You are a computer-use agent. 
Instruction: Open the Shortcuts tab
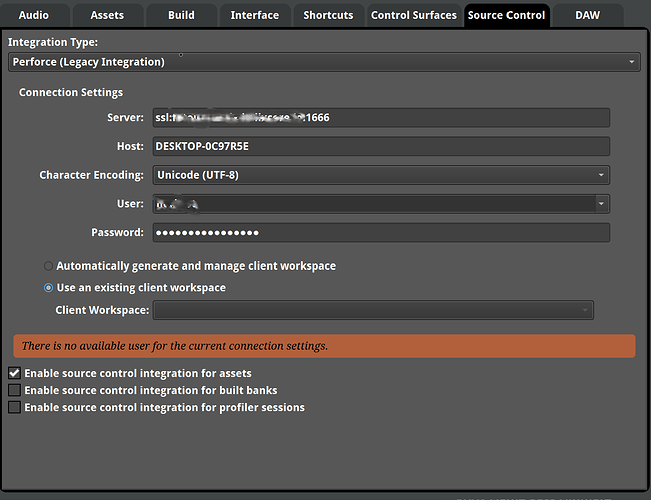328,15
